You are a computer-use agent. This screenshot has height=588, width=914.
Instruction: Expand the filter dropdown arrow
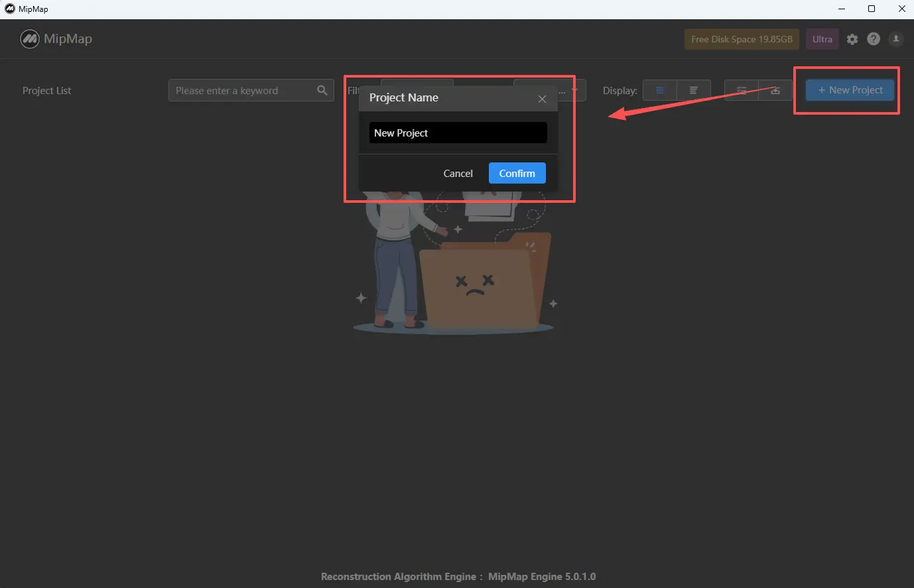(574, 90)
